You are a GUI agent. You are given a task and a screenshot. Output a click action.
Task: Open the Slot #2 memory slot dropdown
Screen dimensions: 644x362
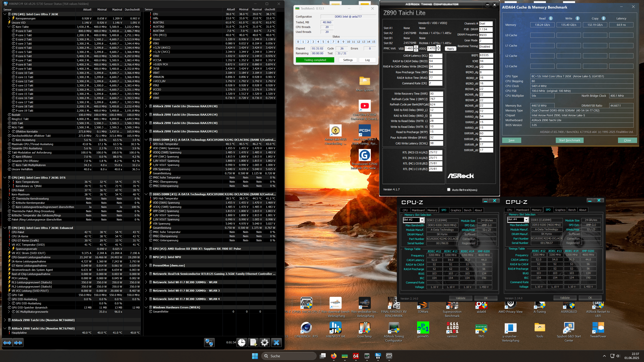(422, 220)
